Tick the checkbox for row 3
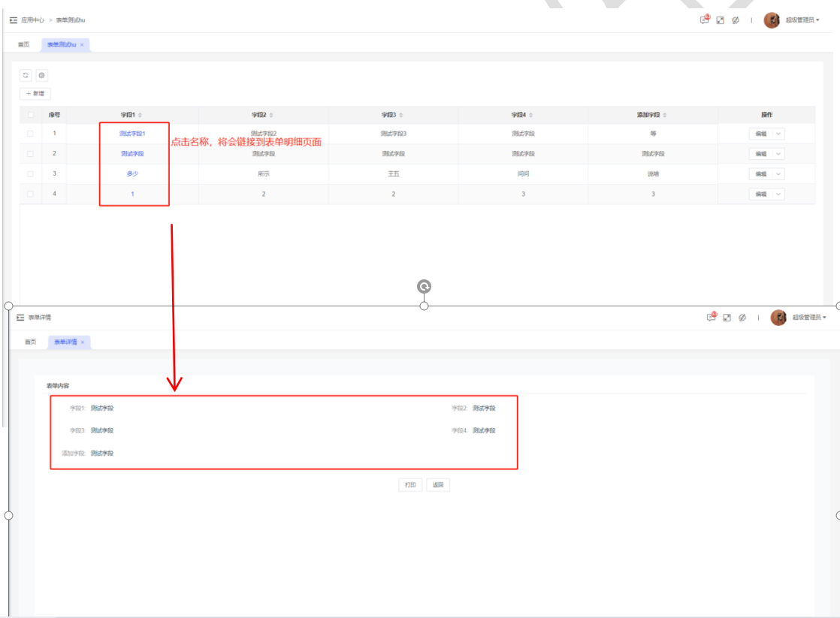 (31, 174)
